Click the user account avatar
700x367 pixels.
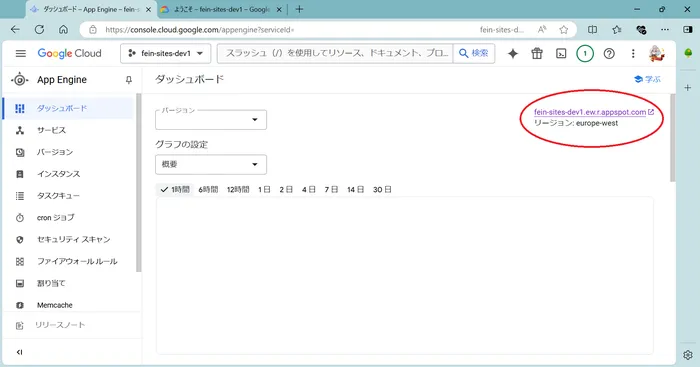657,54
